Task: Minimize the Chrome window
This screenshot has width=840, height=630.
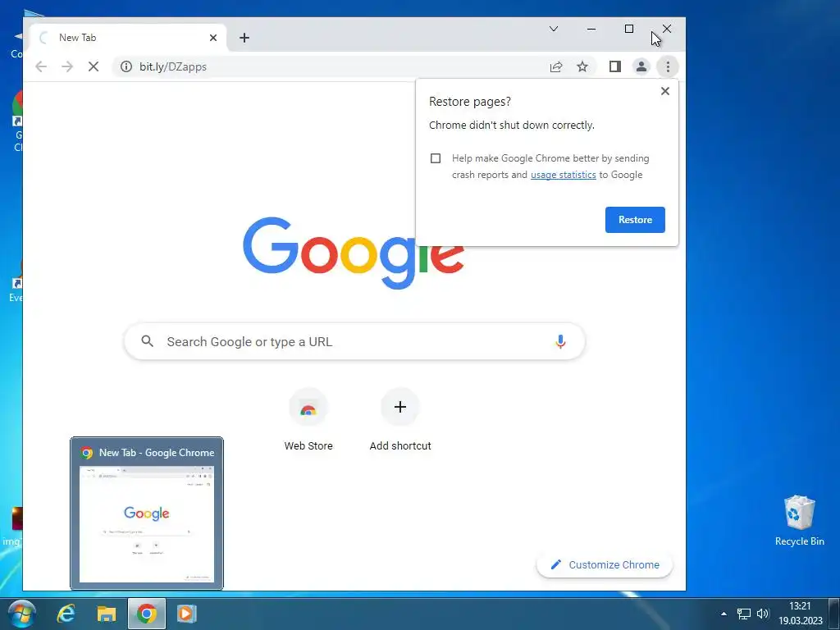Action: click(591, 29)
